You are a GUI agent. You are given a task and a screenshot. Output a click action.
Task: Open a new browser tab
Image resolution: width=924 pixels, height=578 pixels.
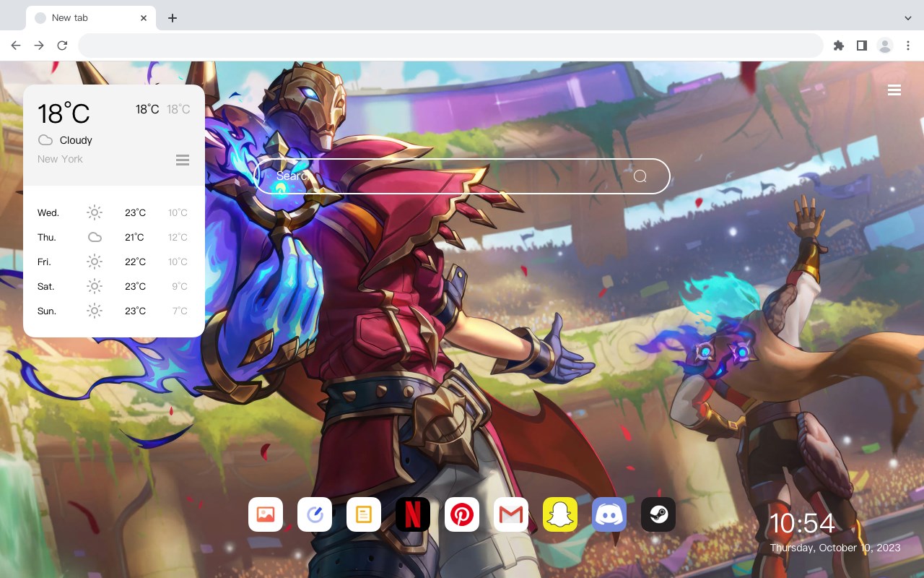(172, 18)
